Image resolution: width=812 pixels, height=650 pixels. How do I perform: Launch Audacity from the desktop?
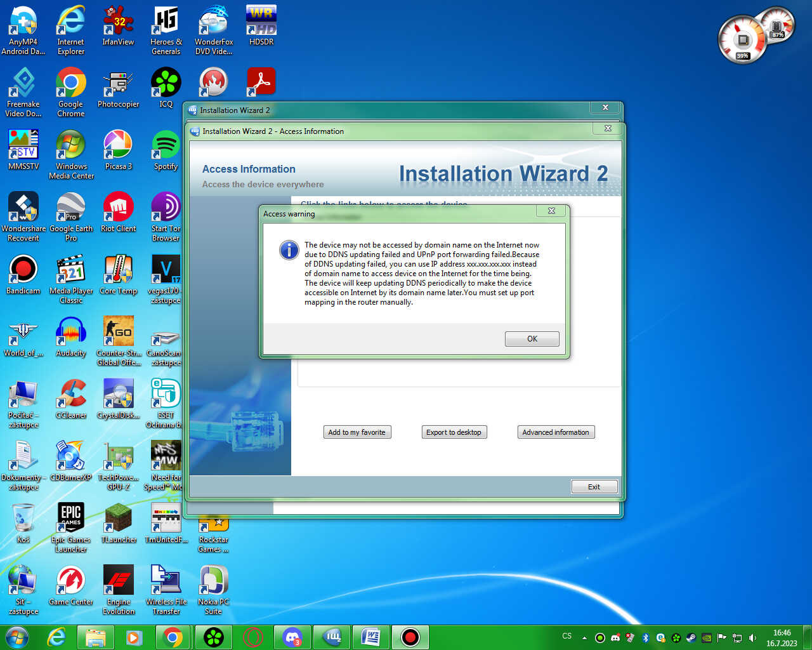[70, 336]
